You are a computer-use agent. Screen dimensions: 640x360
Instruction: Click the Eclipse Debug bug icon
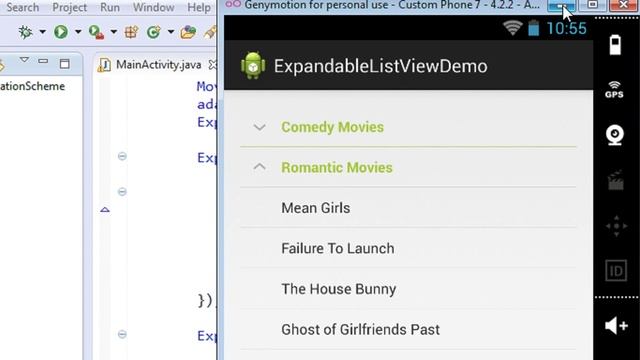coord(26,32)
